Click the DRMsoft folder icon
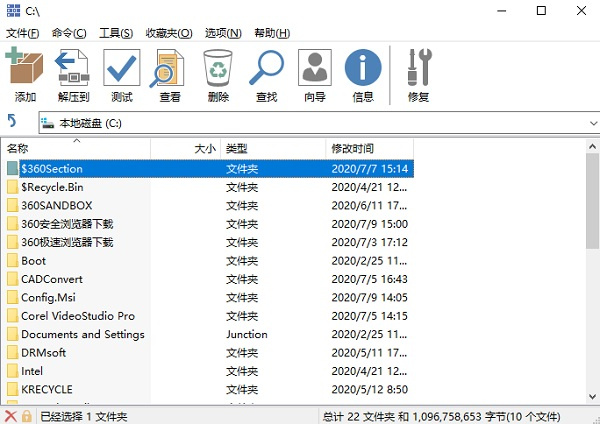The image size is (600, 424). (12, 352)
